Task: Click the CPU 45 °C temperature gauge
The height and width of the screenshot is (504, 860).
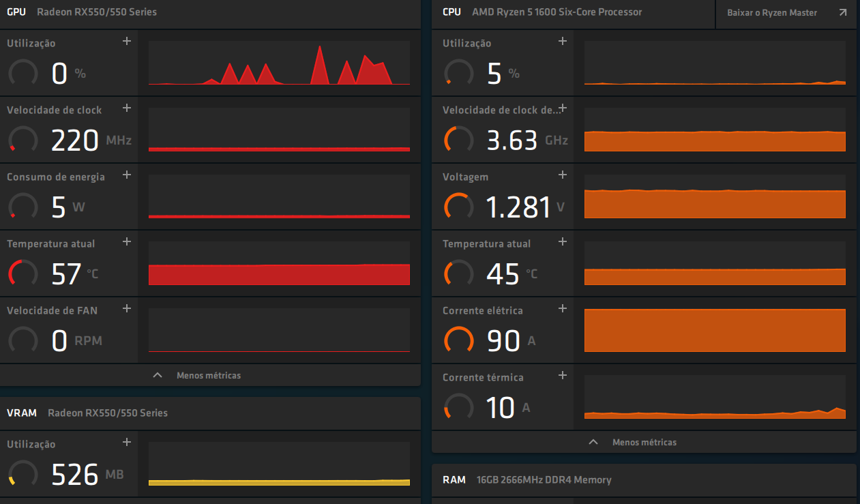Action: pos(458,273)
